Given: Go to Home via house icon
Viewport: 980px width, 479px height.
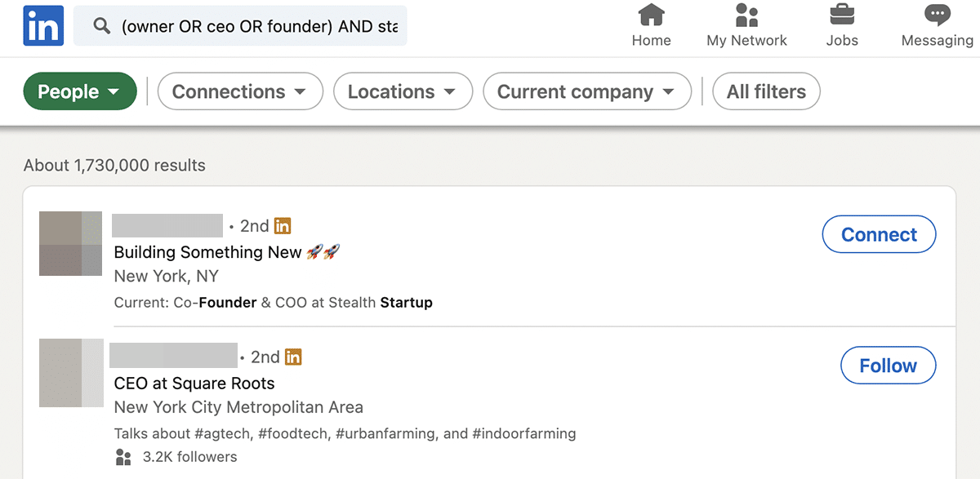Looking at the screenshot, I should tap(651, 16).
